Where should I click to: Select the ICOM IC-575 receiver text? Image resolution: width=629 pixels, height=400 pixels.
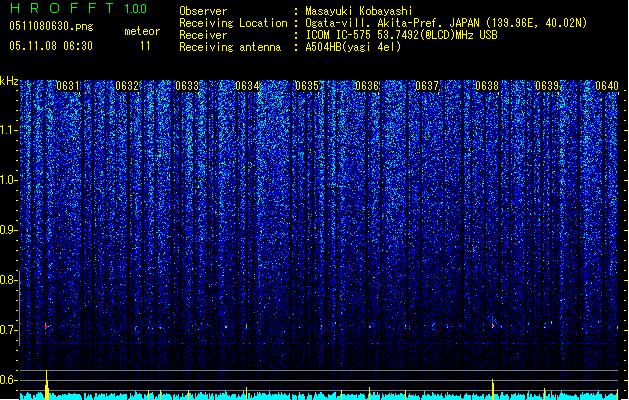[x=402, y=35]
